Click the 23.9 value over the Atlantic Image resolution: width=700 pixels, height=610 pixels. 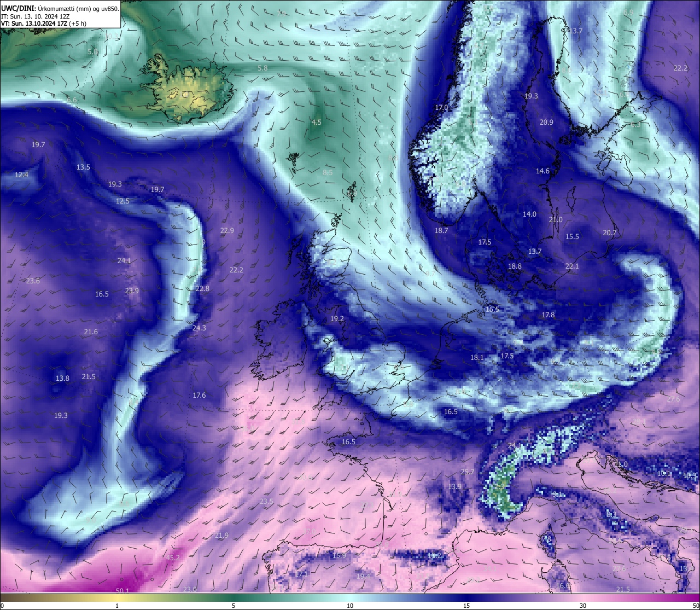pyautogui.click(x=132, y=291)
